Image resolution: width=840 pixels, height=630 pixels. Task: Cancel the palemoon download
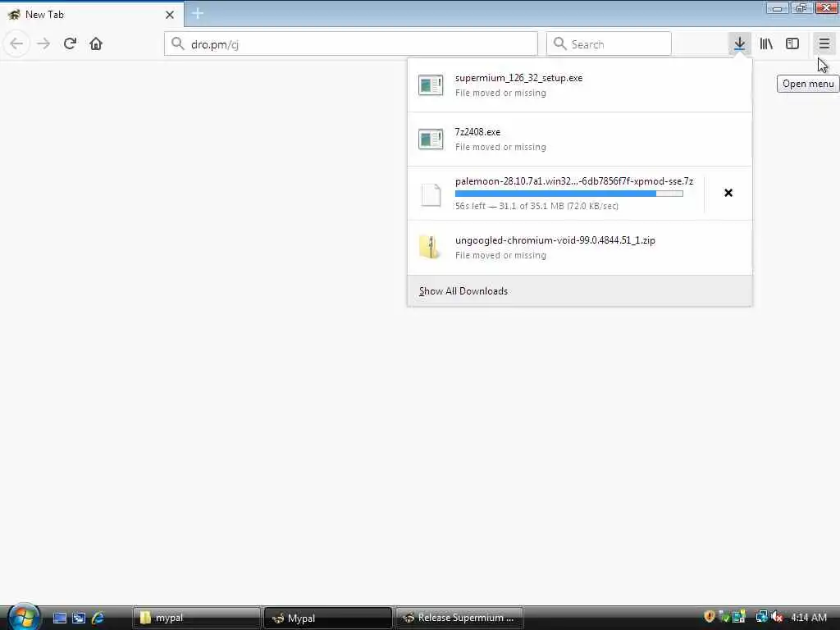728,193
